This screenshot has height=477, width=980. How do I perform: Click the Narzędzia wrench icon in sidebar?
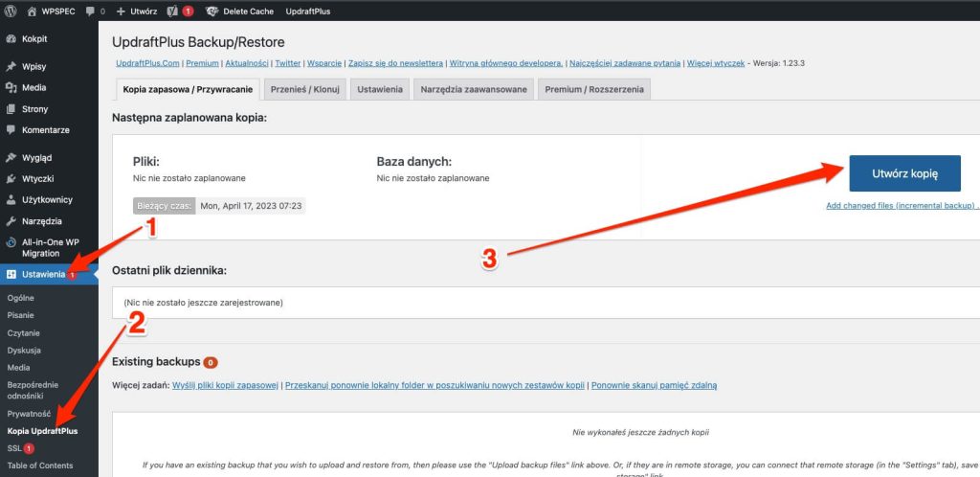tap(11, 221)
